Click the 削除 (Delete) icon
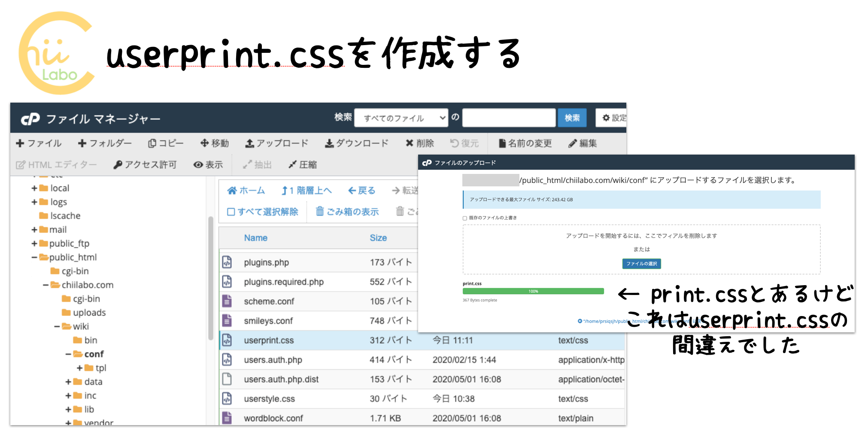The width and height of the screenshot is (868, 438). (x=420, y=143)
